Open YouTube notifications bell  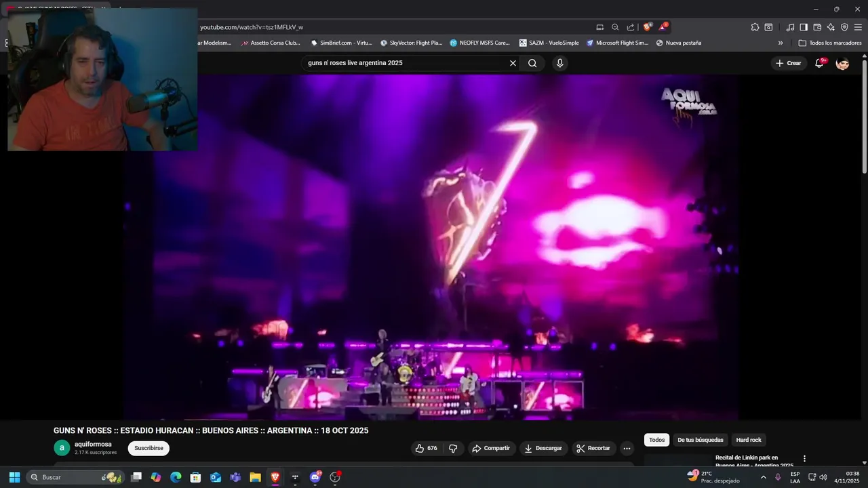820,63
